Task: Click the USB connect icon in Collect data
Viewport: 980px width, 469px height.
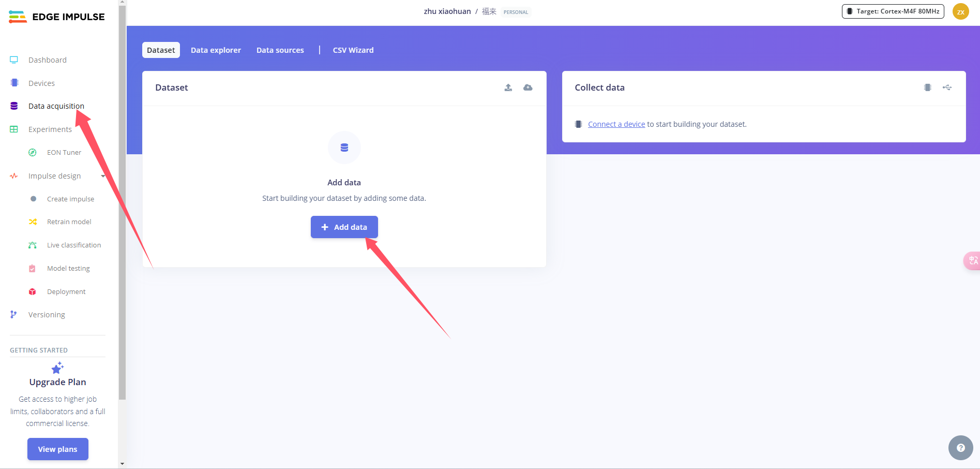Action: point(947,87)
